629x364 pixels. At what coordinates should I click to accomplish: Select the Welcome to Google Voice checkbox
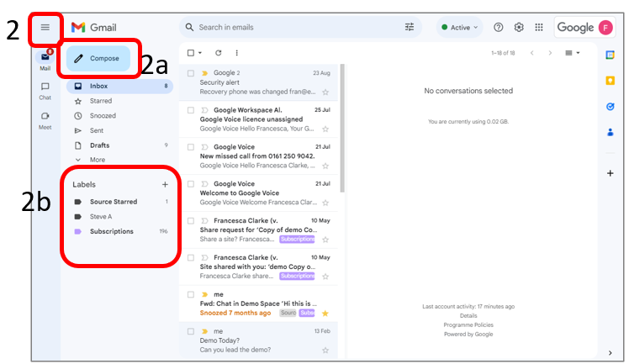[x=191, y=184]
